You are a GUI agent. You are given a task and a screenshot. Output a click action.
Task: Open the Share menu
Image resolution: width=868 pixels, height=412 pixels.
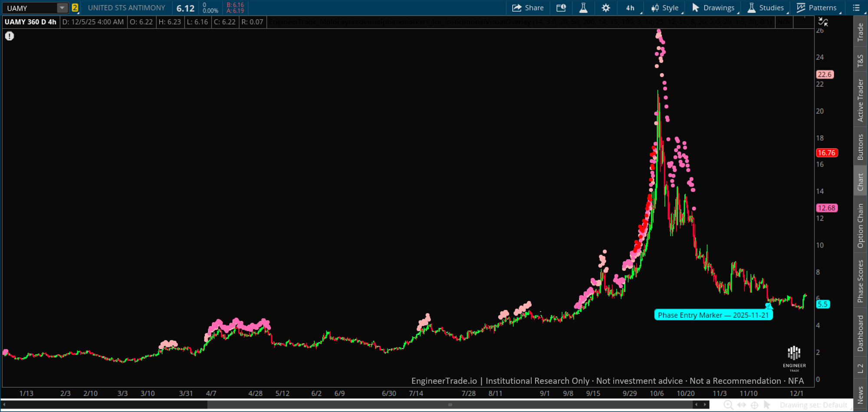point(528,7)
